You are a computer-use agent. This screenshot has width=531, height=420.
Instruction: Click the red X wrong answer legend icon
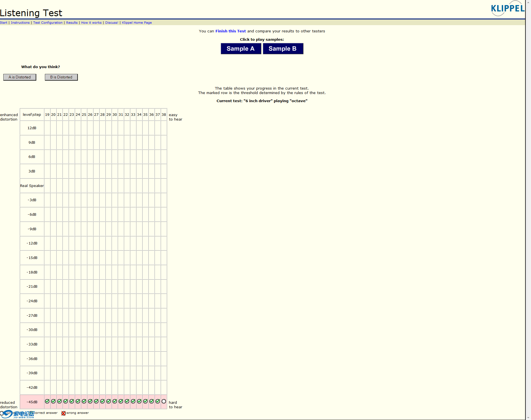point(63,413)
